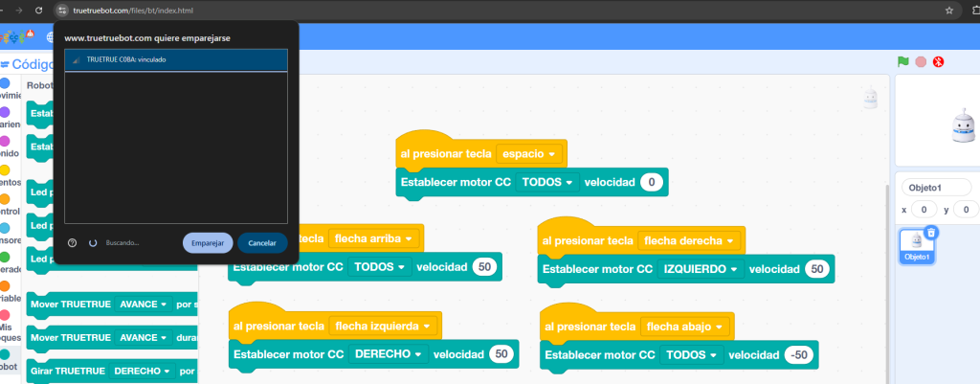The width and height of the screenshot is (980, 384).
Task: Select the green Operadores category circle
Action: 5,257
